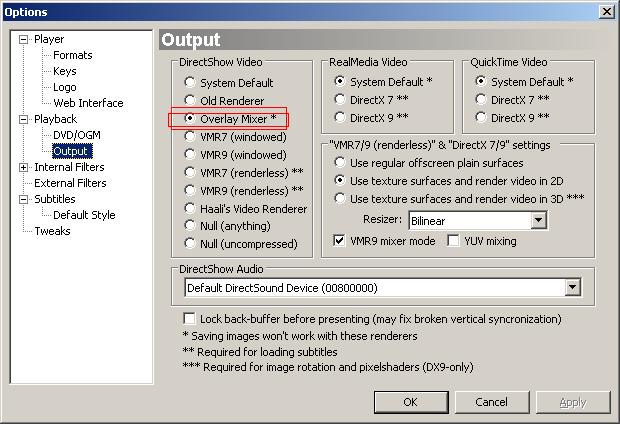Open the External Filters page

pyautogui.click(x=70, y=183)
